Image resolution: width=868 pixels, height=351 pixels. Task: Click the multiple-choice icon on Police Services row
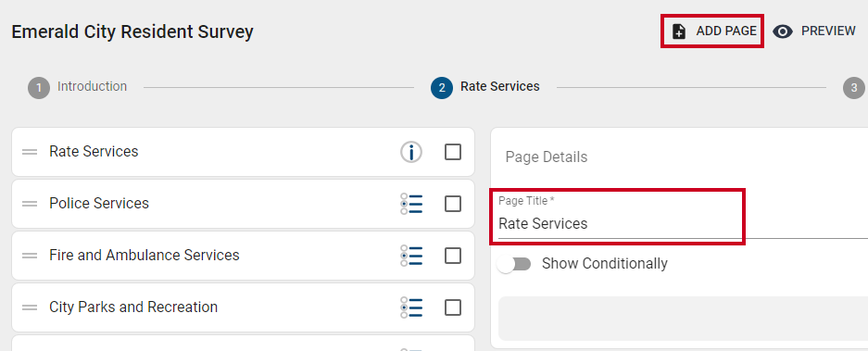pos(411,204)
